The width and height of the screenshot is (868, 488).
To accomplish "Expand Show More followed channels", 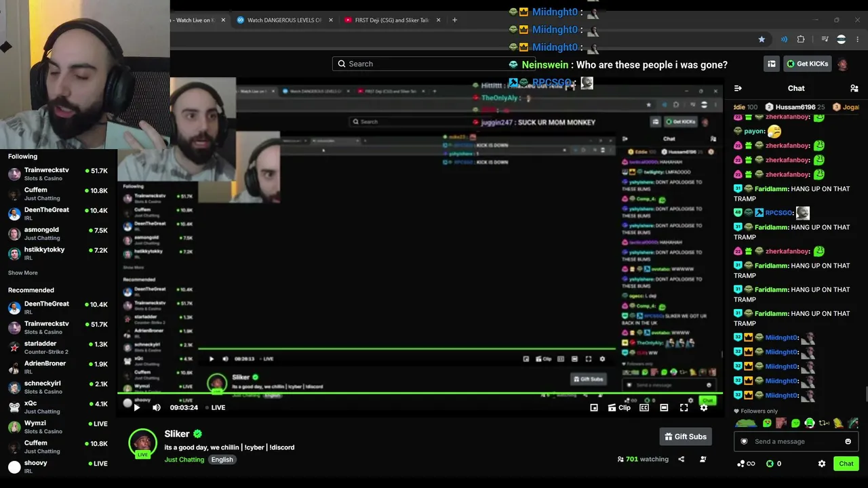I will (23, 272).
